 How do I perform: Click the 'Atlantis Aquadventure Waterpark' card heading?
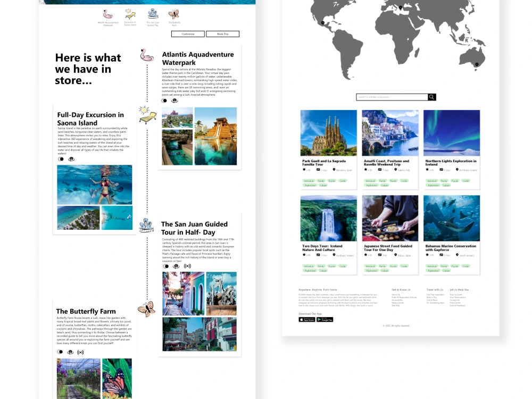(198, 59)
